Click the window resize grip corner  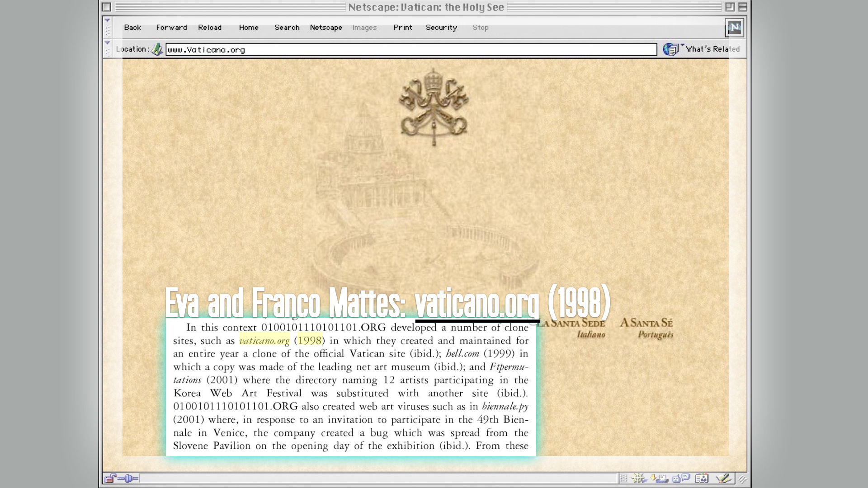[x=742, y=479]
